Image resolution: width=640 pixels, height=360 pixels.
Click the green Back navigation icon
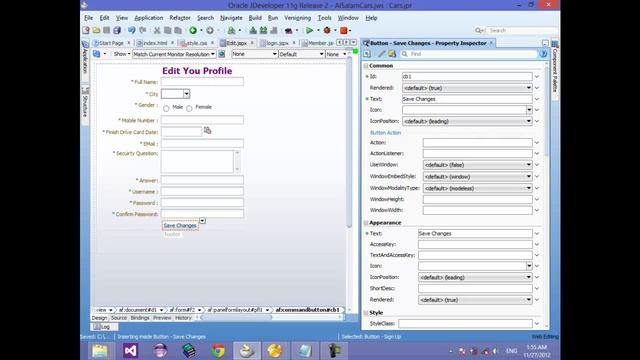[193, 30]
